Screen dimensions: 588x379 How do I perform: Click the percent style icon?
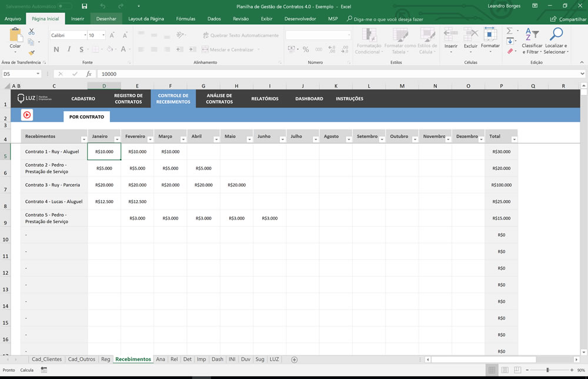pyautogui.click(x=306, y=49)
